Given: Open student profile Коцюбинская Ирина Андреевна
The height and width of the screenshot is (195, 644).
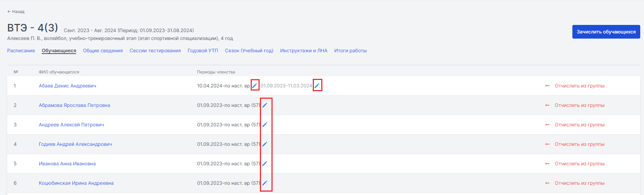Looking at the screenshot, I should click(76, 183).
